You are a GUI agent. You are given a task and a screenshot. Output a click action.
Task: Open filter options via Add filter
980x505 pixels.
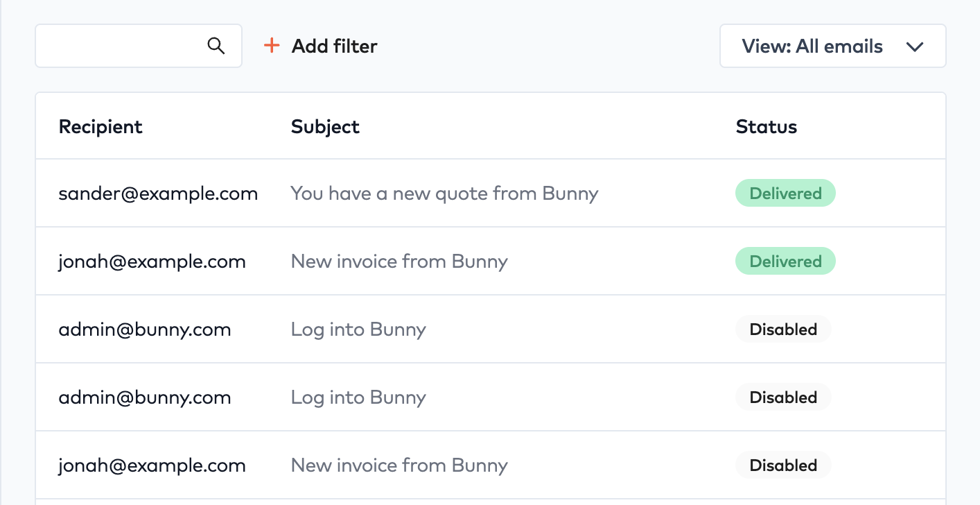click(x=319, y=46)
